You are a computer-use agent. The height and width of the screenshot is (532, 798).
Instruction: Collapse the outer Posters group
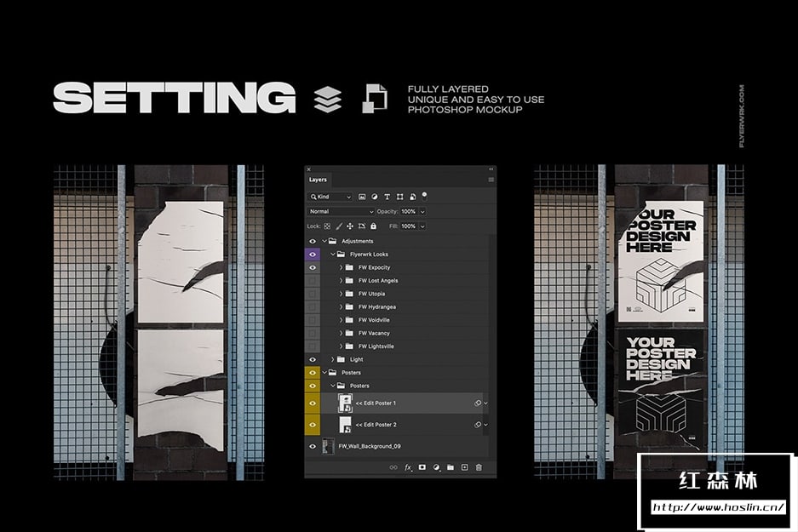[324, 373]
